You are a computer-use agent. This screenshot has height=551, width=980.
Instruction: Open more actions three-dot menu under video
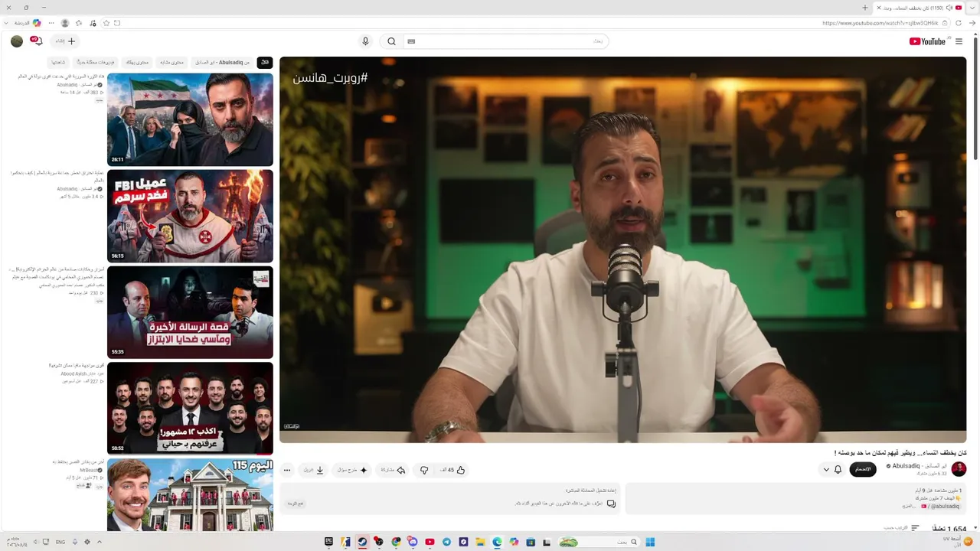287,470
